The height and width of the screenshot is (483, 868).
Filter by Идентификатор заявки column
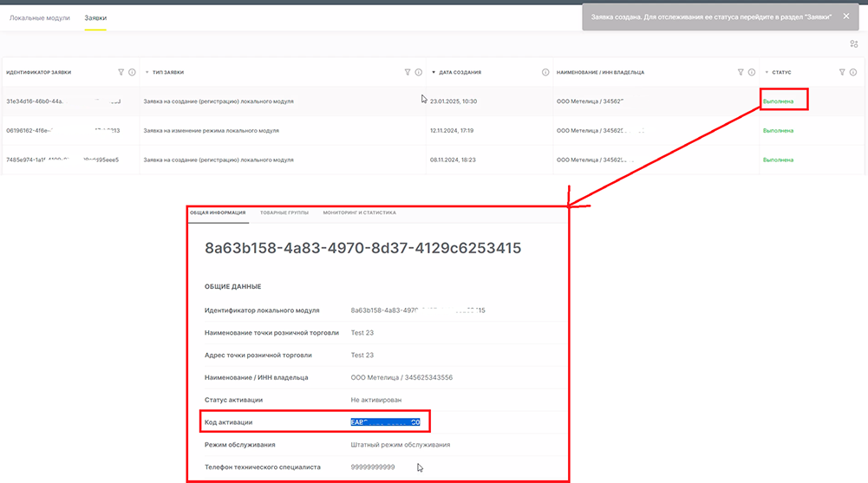(x=121, y=73)
